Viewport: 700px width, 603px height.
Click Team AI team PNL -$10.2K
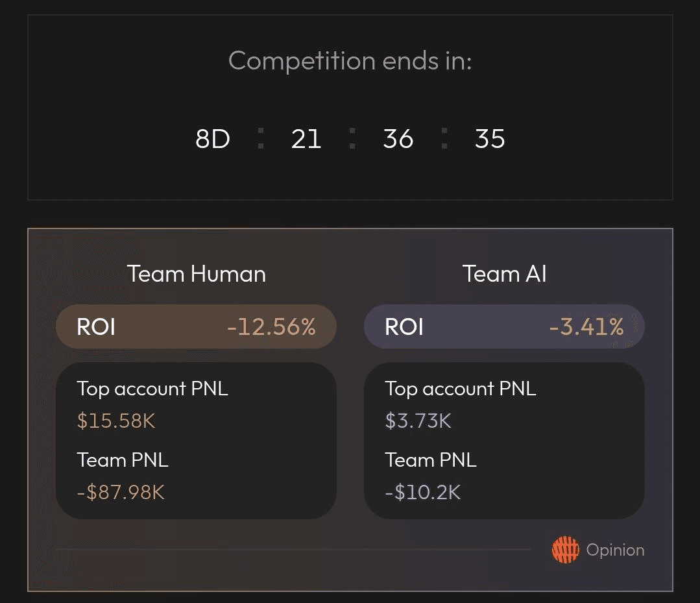(423, 492)
